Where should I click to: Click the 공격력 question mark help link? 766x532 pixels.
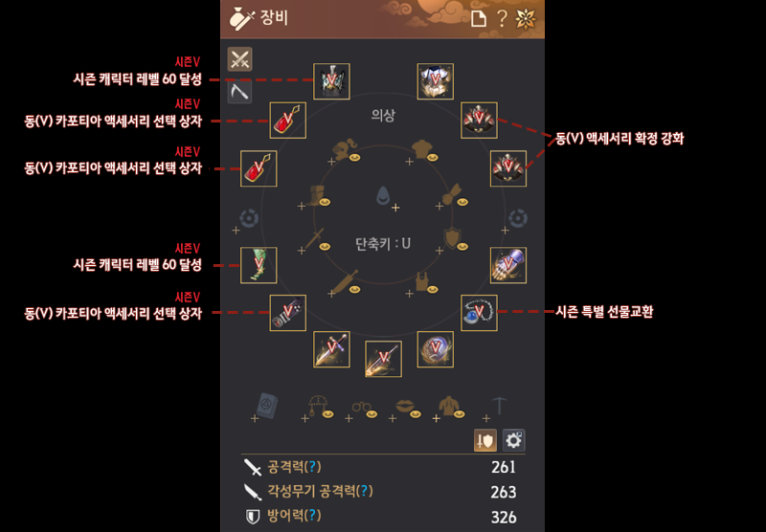click(313, 467)
